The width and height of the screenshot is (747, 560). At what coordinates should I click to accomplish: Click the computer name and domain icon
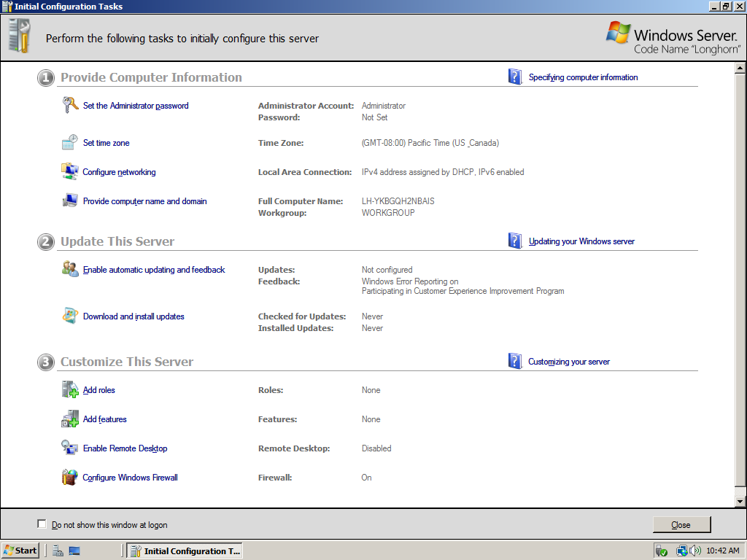pos(69,201)
